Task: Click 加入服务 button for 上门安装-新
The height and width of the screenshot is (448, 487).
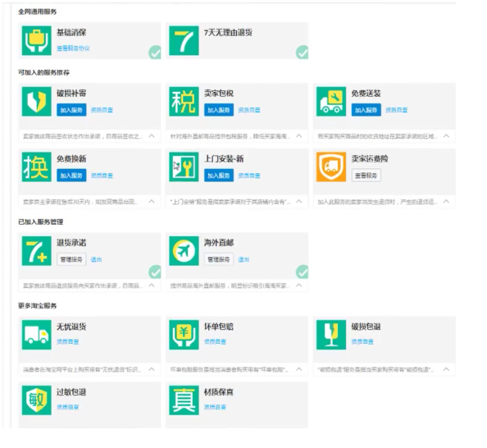Action: pyautogui.click(x=219, y=176)
